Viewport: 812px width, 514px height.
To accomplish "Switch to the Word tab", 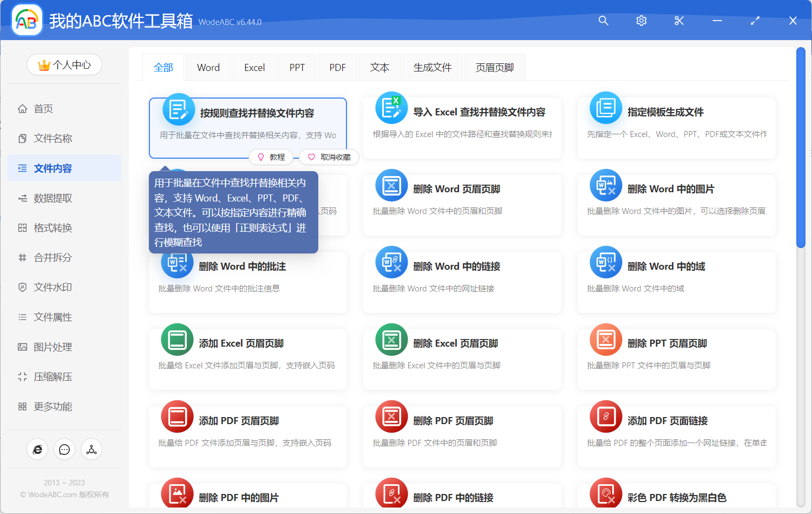I will pyautogui.click(x=208, y=67).
